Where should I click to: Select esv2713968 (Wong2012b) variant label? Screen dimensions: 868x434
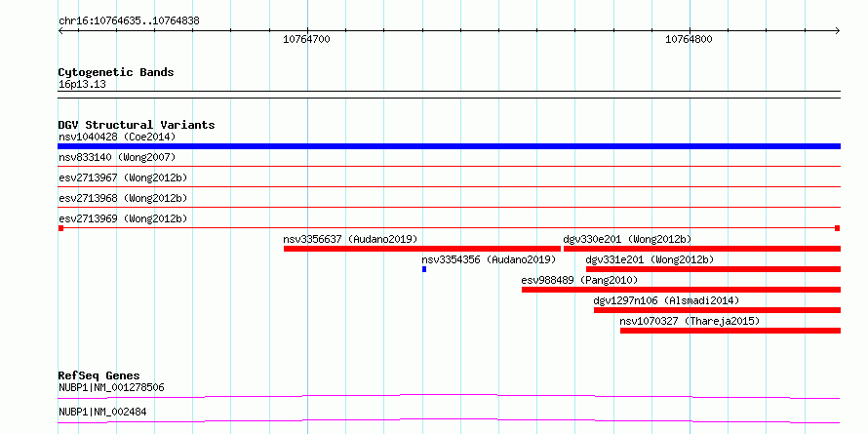click(x=123, y=198)
